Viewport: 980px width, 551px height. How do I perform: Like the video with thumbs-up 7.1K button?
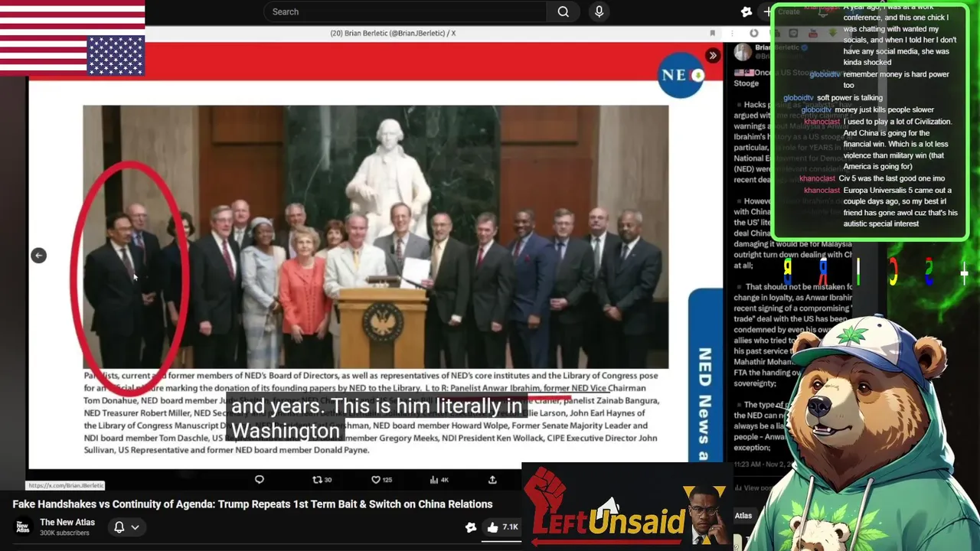[x=502, y=527]
